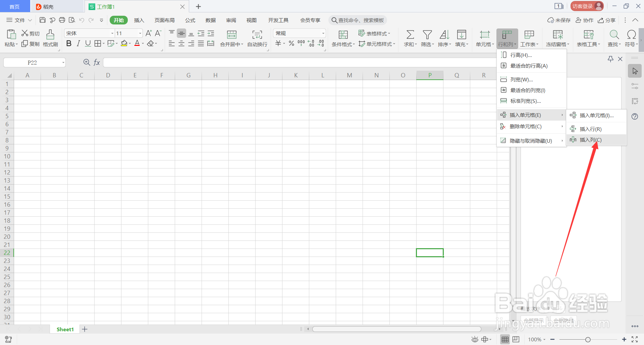Open the font size dropdown

(140, 33)
